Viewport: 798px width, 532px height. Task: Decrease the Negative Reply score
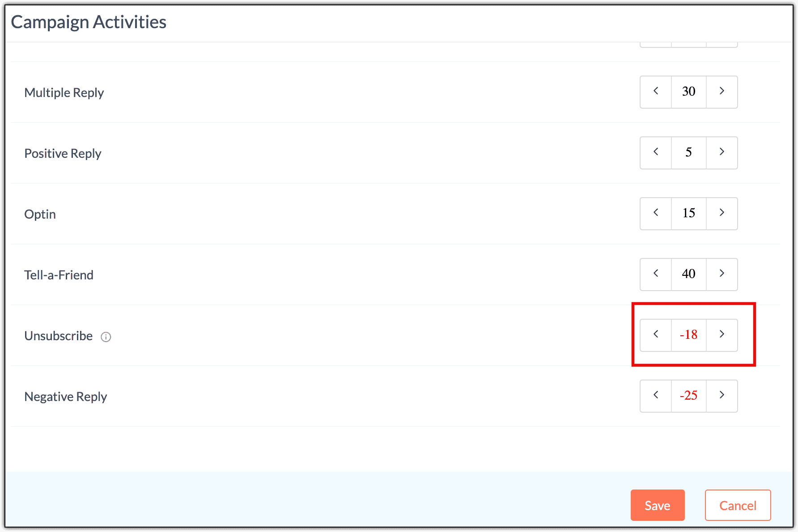tap(656, 396)
